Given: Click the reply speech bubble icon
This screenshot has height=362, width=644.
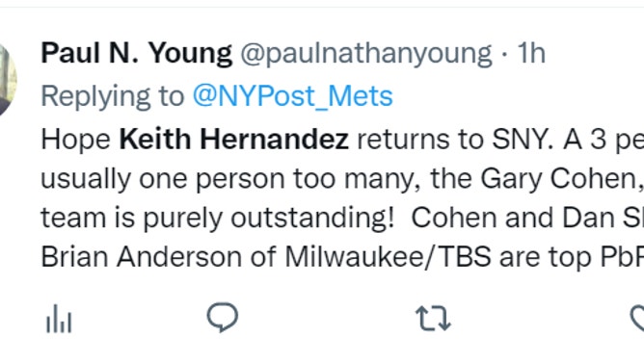Looking at the screenshot, I should click(222, 317).
